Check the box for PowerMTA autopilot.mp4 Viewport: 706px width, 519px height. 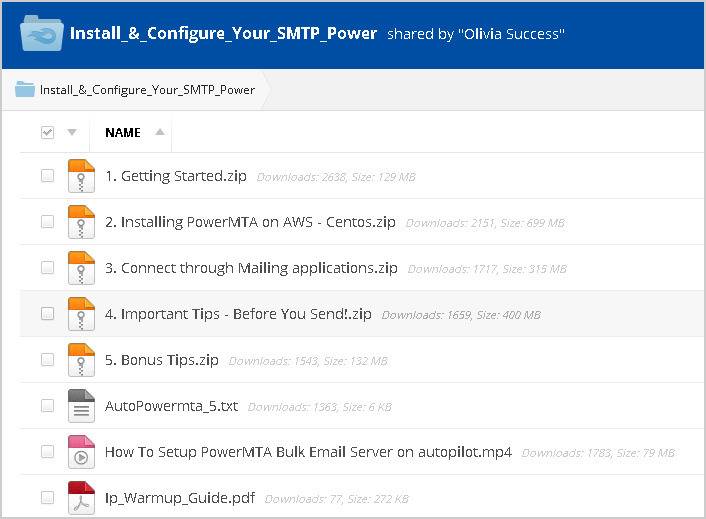pyautogui.click(x=47, y=451)
